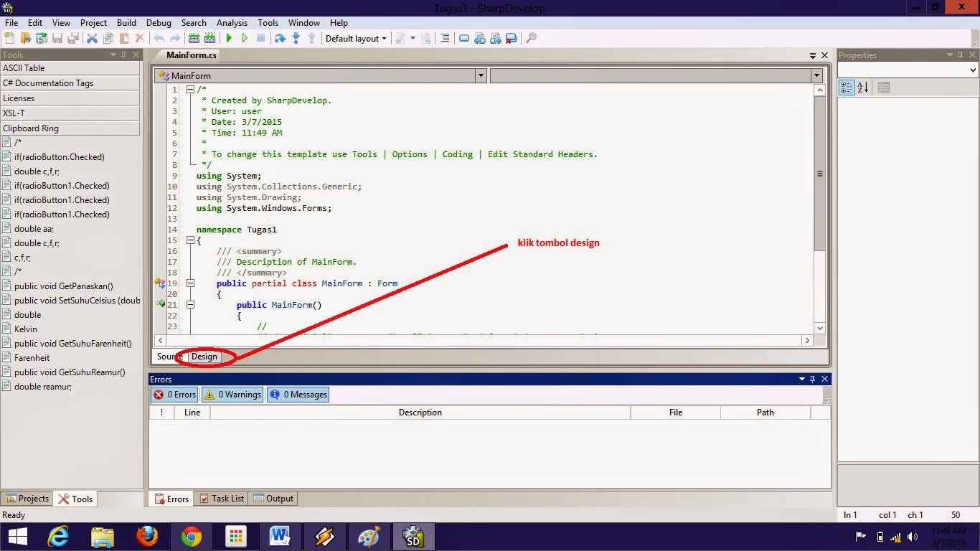Viewport: 980px width, 551px height.
Task: Run without debugger using the outlined green arrow
Action: (x=245, y=38)
